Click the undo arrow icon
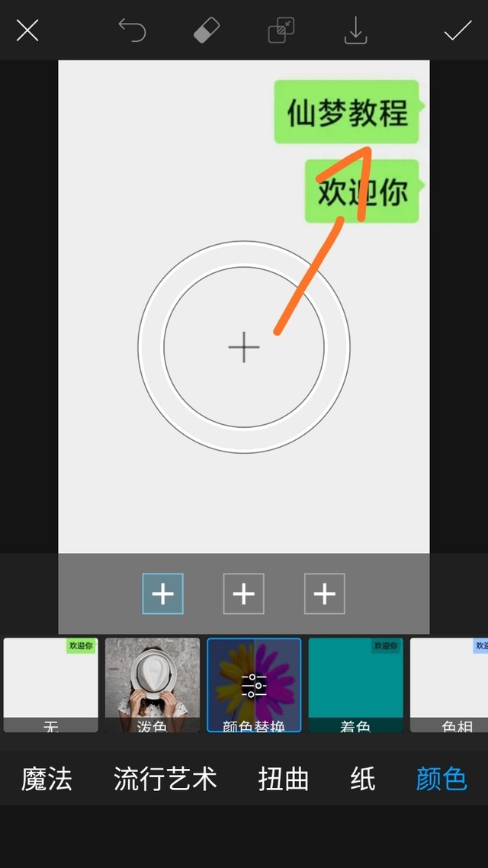The height and width of the screenshot is (868, 488). pos(132,31)
